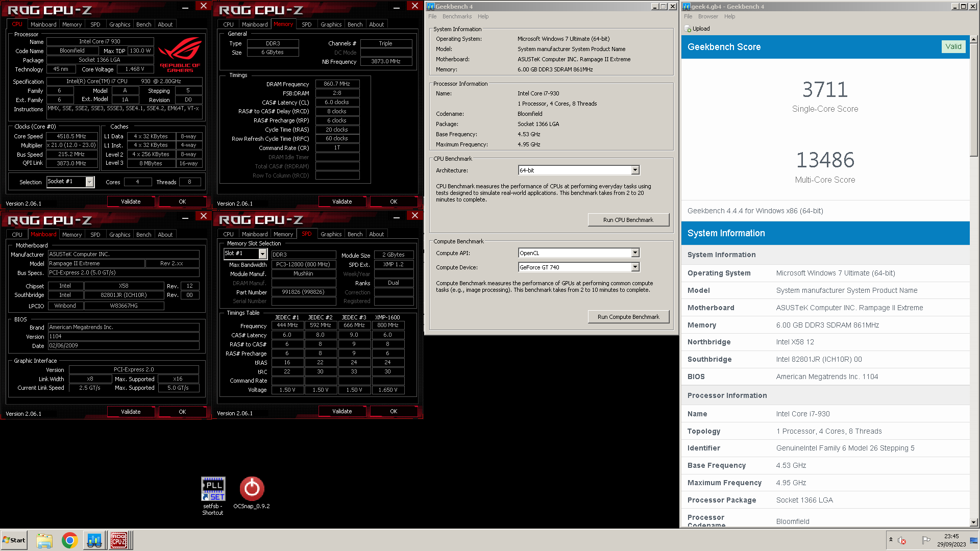Image resolution: width=980 pixels, height=551 pixels.
Task: Click the Threads count field showing 8
Action: point(189,182)
